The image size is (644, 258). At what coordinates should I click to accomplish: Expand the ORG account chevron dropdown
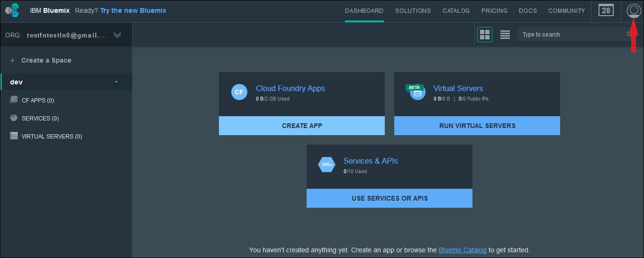[x=118, y=35]
